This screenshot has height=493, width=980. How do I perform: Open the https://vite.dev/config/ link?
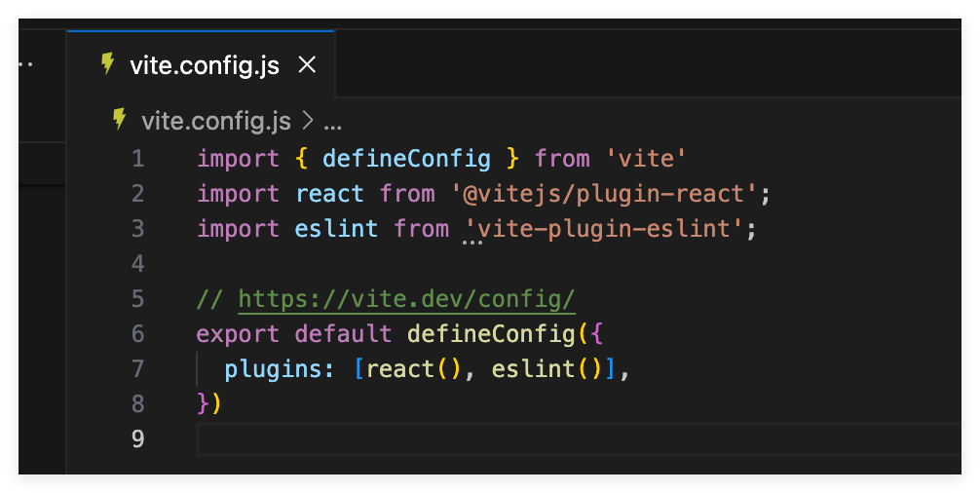click(406, 299)
